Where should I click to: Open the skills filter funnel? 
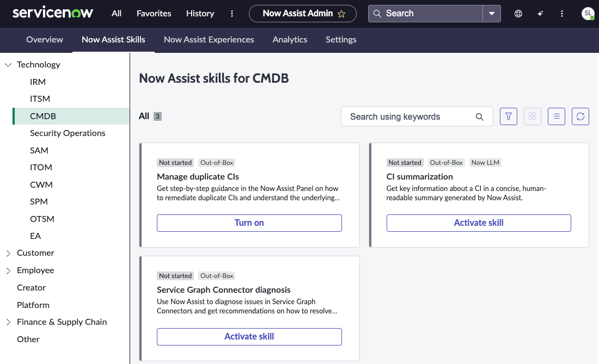click(x=509, y=116)
